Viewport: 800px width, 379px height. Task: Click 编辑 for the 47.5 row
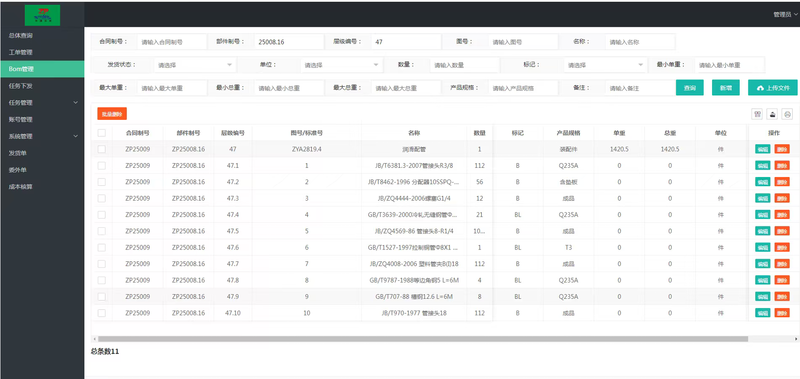(763, 231)
